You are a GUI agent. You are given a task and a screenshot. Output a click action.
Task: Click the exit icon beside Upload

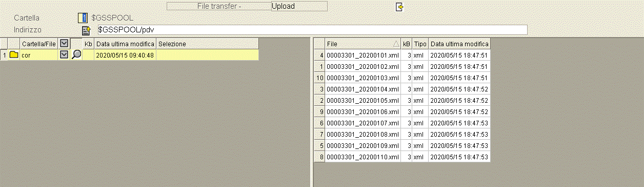pyautogui.click(x=400, y=7)
